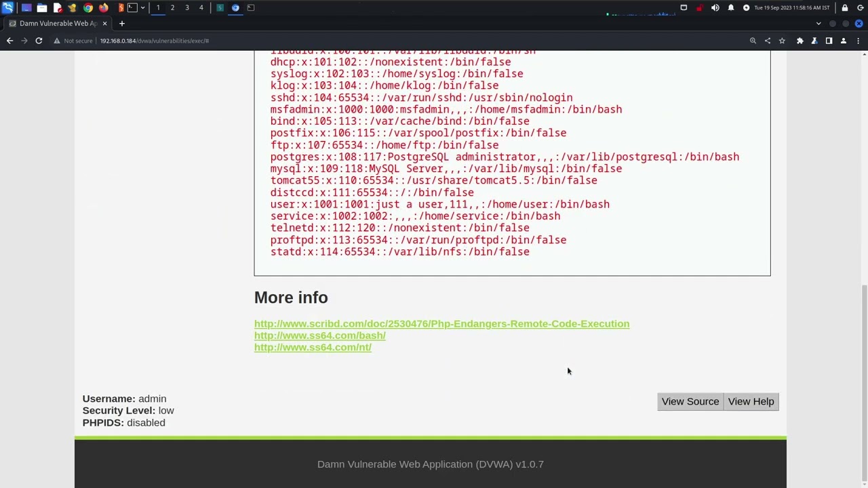Open the terminal emulator launcher
Viewport: 868px width, 488px height.
(133, 7)
